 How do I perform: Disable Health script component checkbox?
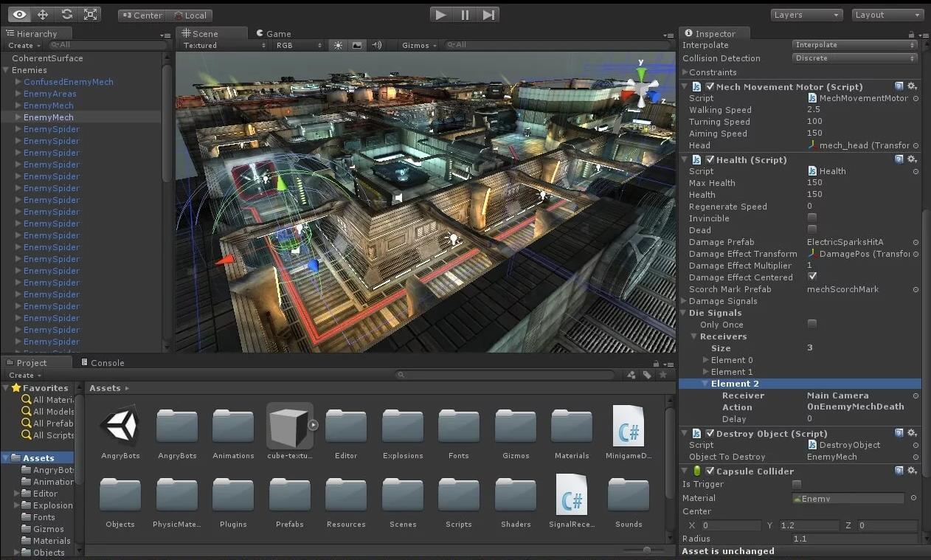pos(710,159)
